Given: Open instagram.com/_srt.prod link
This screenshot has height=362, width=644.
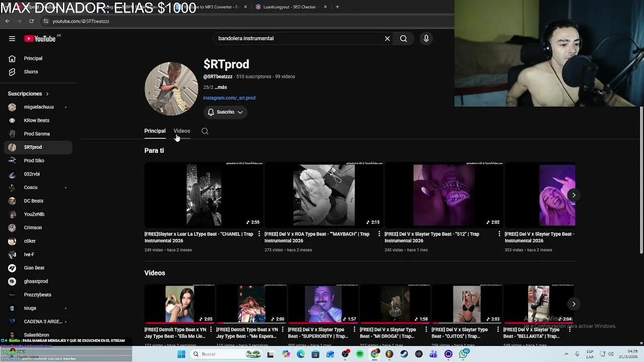Looking at the screenshot, I should click(229, 98).
